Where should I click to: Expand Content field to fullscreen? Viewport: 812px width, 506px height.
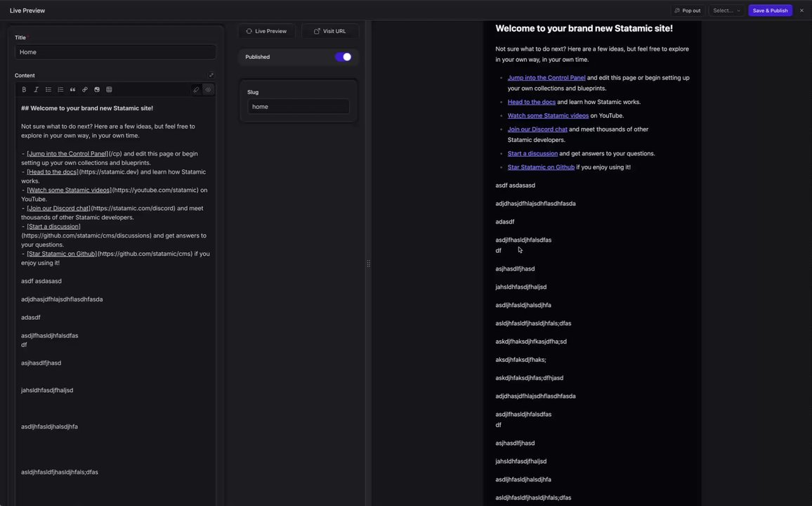tap(211, 75)
